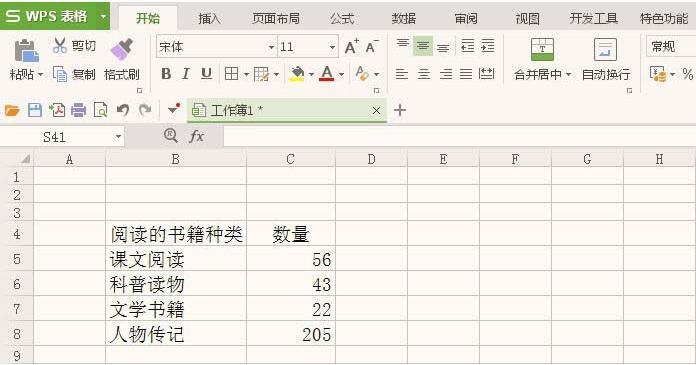Toggle Italic formatting
696x365 pixels.
(x=186, y=74)
